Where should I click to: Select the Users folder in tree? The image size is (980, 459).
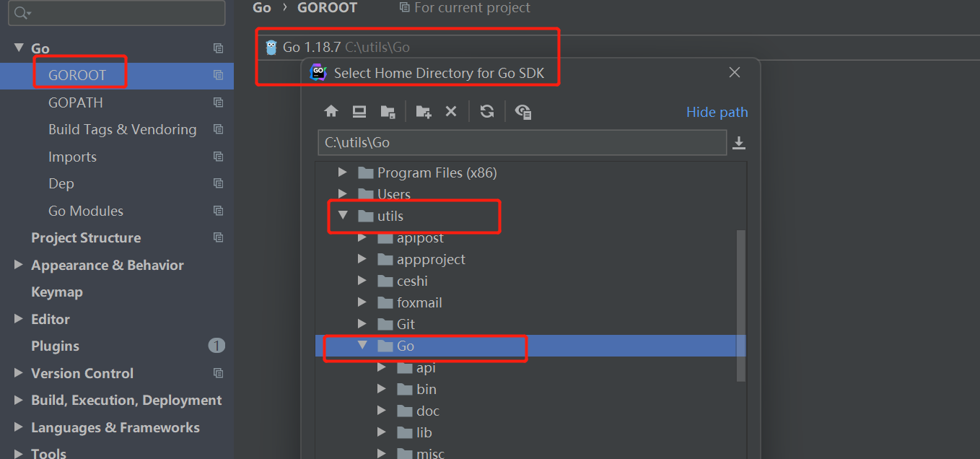394,194
